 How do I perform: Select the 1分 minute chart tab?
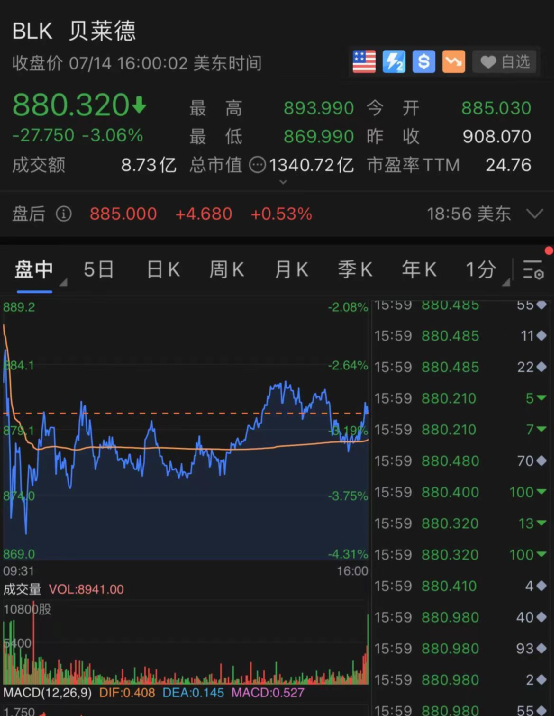(481, 269)
